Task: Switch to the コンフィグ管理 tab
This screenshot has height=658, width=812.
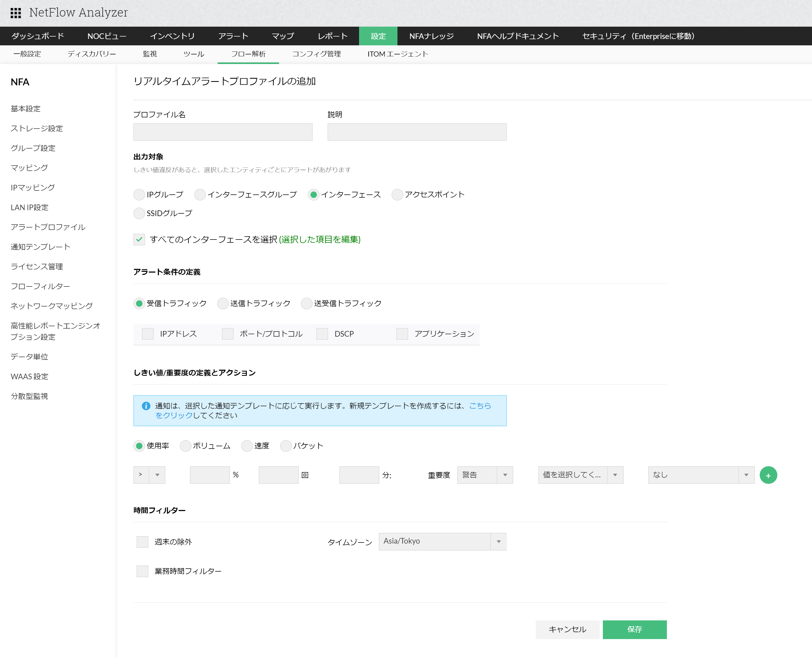Action: (316, 54)
